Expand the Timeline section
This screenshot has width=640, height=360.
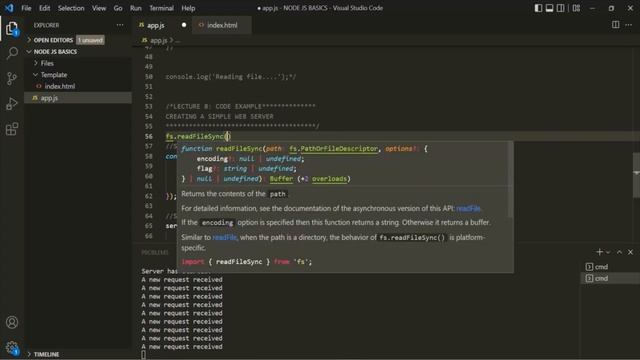click(x=46, y=354)
